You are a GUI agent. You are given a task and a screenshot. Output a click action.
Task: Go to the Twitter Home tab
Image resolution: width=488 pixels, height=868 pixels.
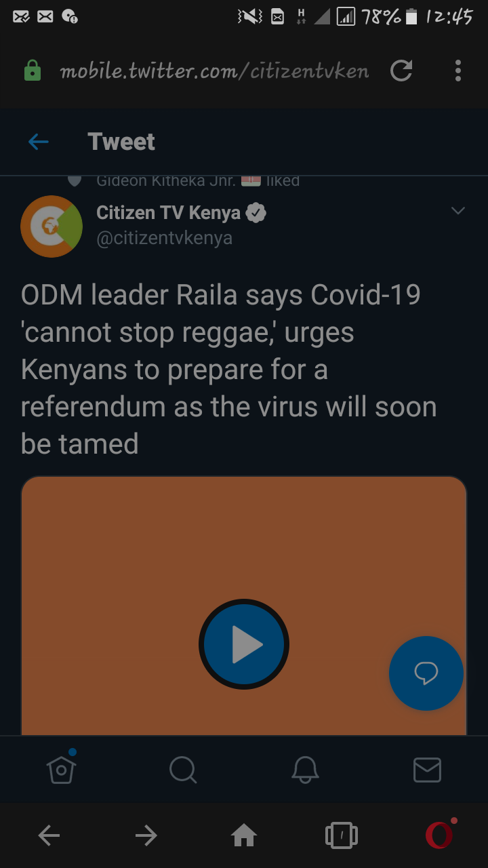coord(61,770)
